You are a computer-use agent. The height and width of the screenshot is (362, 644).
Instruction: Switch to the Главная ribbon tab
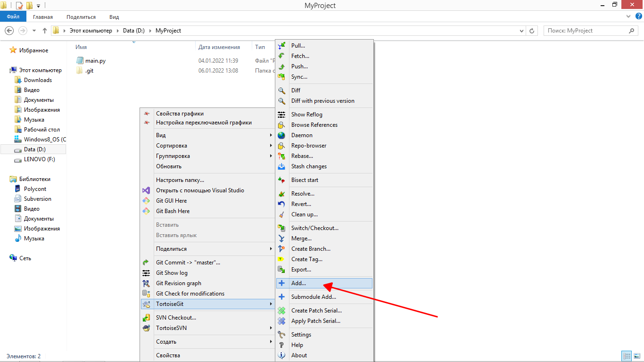(x=43, y=17)
